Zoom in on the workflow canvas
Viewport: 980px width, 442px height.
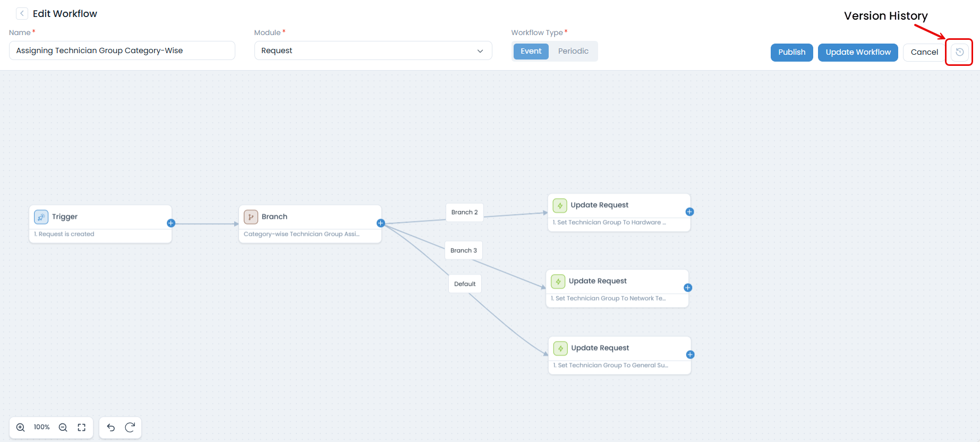coord(21,428)
